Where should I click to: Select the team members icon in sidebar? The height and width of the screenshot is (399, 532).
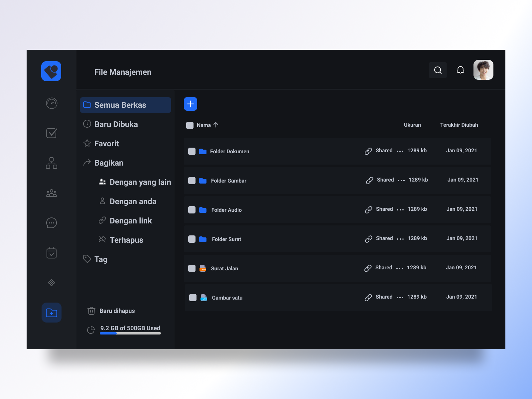click(x=51, y=193)
